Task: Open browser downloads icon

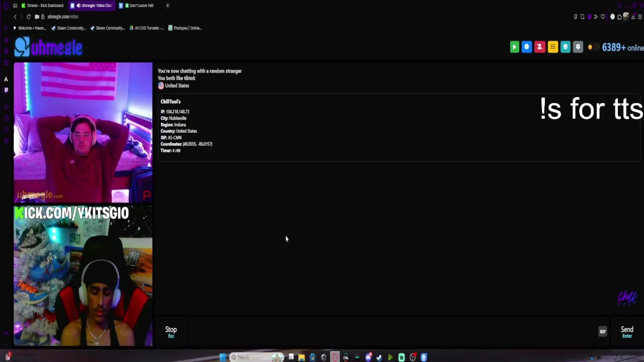Action: 633,17
